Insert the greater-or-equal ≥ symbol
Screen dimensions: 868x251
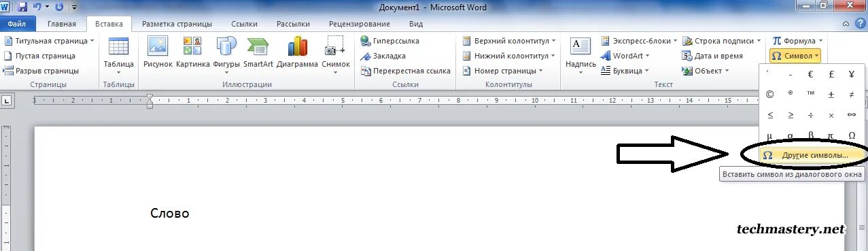coord(790,115)
